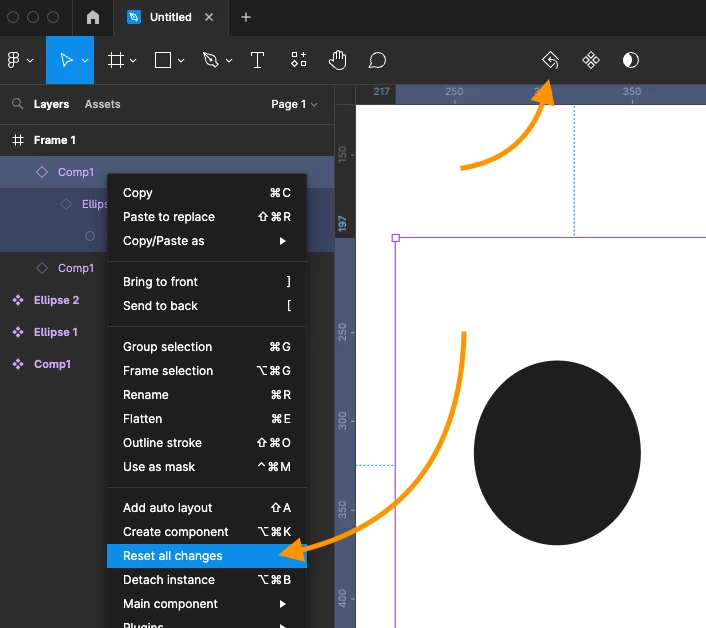Select the Hand tool
The image size is (706, 628).
338,60
